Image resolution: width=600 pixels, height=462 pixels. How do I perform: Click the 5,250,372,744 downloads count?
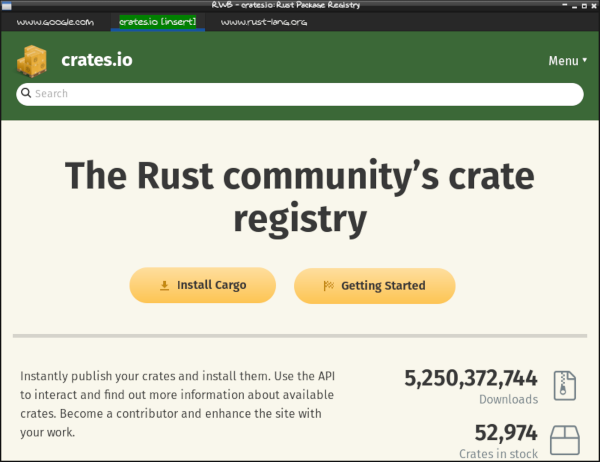(471, 378)
